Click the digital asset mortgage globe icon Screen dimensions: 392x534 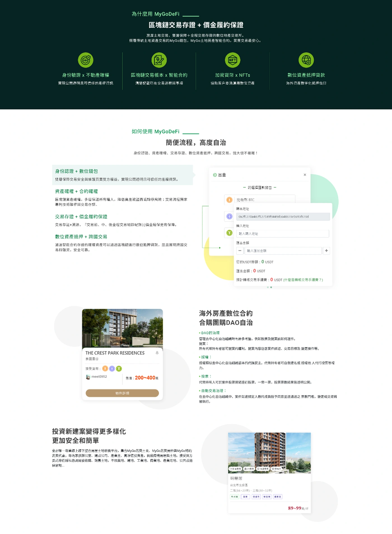306,60
